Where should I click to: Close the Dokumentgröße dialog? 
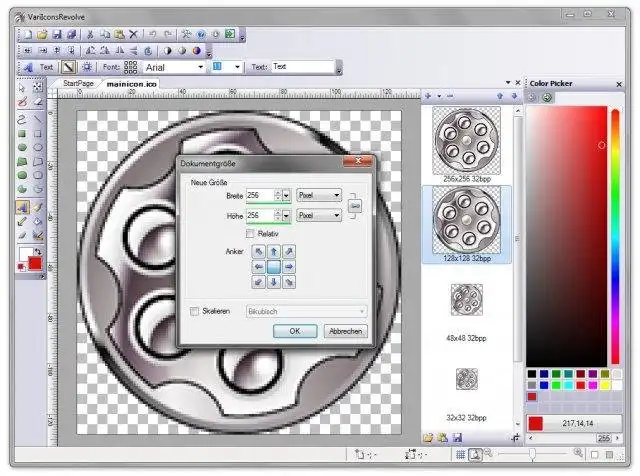click(358, 161)
